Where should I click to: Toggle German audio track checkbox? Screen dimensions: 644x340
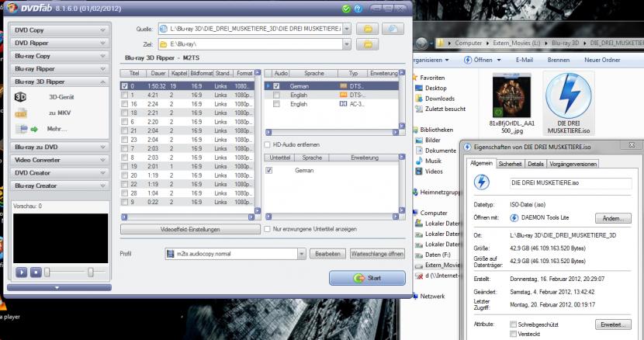276,86
